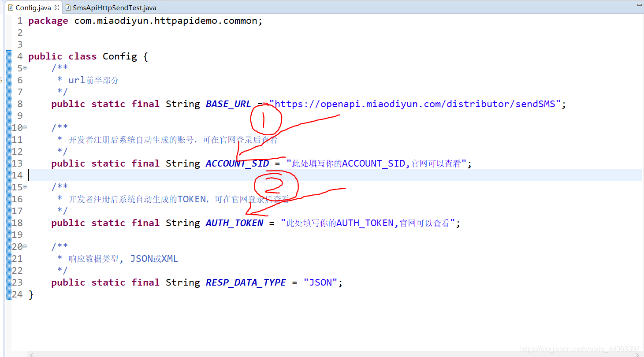Click line number 13 in the gutter

[17, 164]
